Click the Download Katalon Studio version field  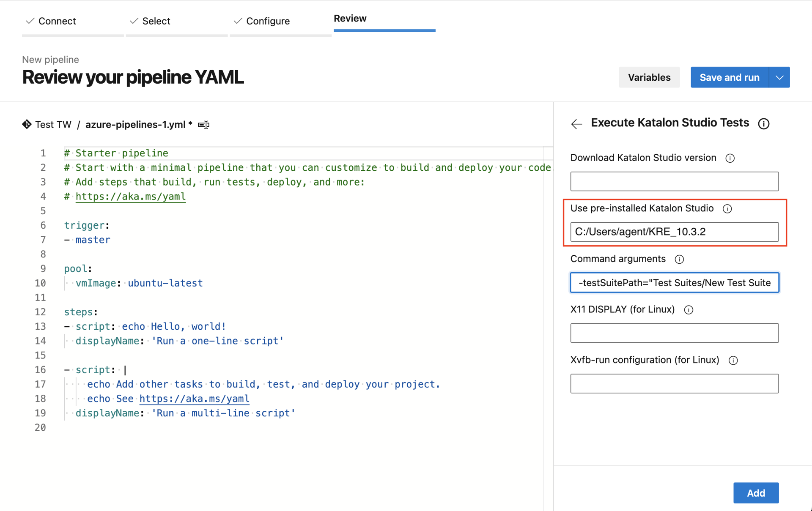point(674,181)
